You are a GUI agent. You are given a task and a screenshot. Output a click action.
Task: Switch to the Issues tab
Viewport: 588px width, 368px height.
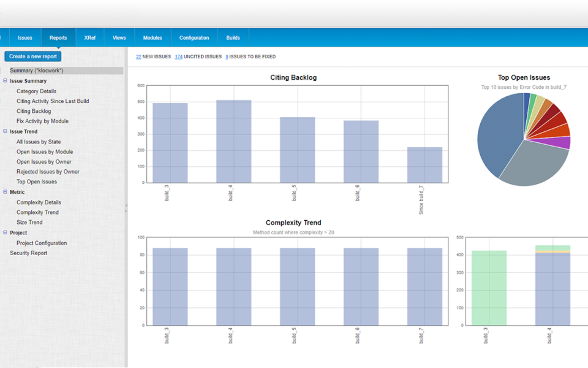24,37
